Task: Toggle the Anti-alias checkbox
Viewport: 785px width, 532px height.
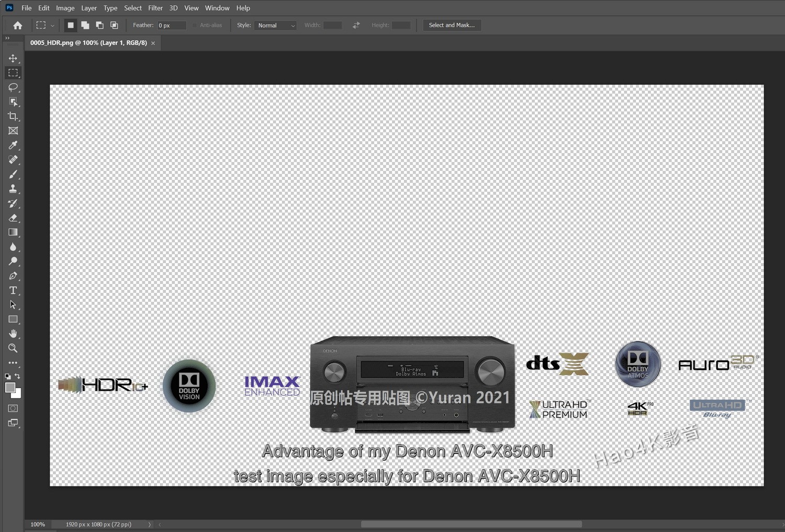Action: (x=195, y=25)
